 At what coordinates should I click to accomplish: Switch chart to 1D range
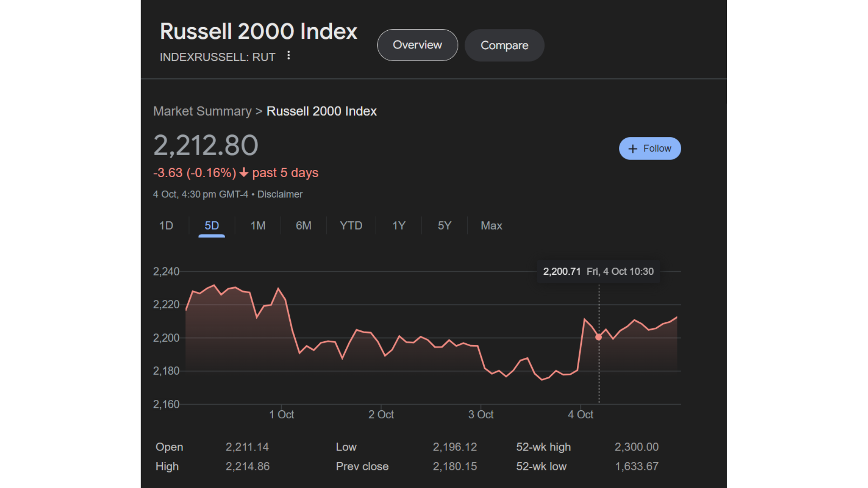[x=166, y=225]
